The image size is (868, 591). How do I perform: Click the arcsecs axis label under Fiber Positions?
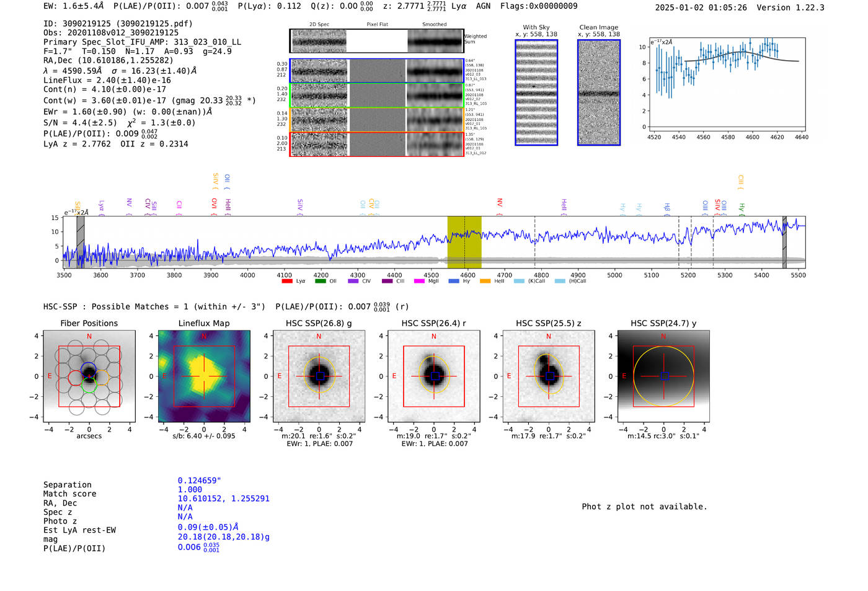tap(89, 436)
